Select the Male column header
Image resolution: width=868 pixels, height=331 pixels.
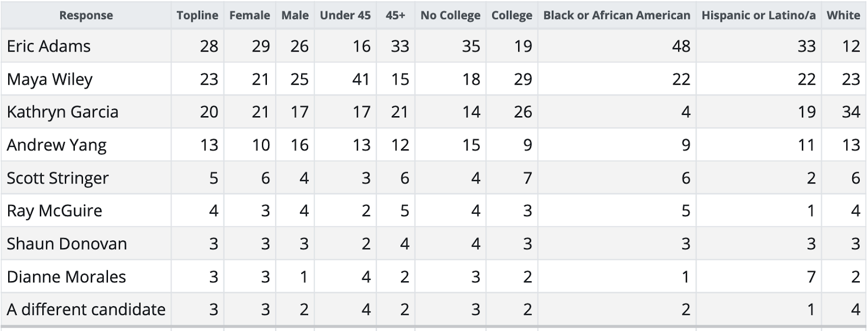295,15
